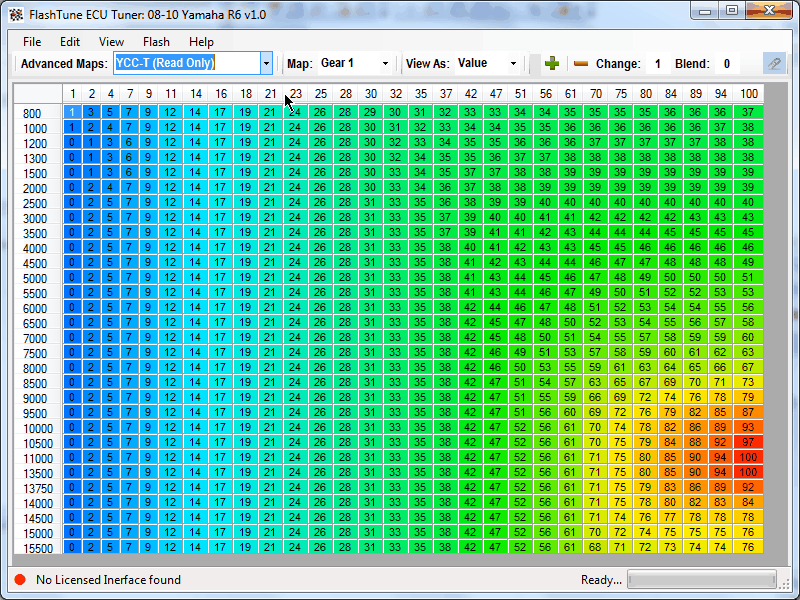
Task: Open the Edit menu
Action: (x=70, y=42)
